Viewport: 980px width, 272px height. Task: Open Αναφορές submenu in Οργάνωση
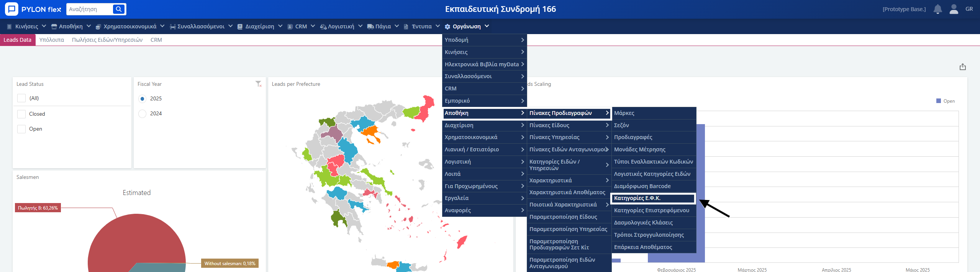coord(485,210)
